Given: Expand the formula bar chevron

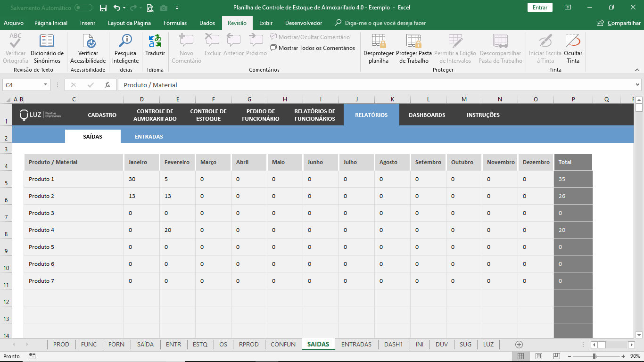Looking at the screenshot, I should pos(637,85).
